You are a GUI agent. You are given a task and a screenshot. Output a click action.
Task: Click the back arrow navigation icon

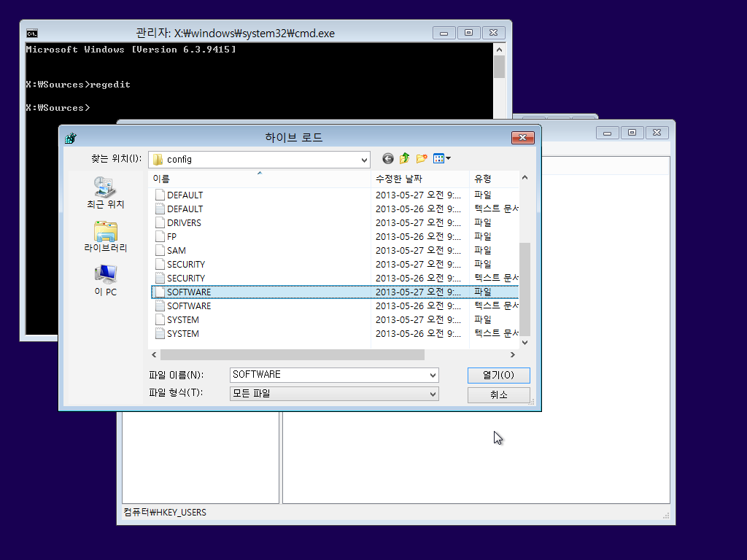388,158
